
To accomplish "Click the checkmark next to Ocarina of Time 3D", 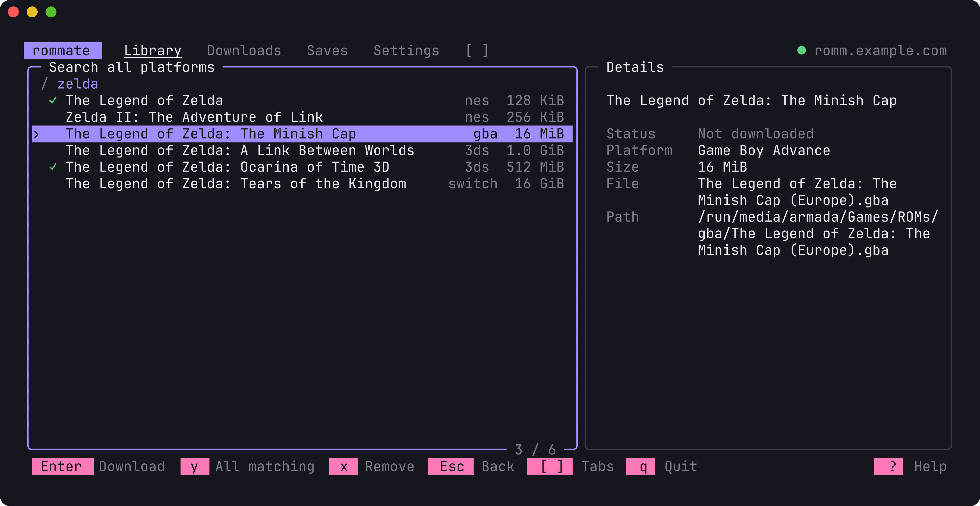I will pos(53,167).
